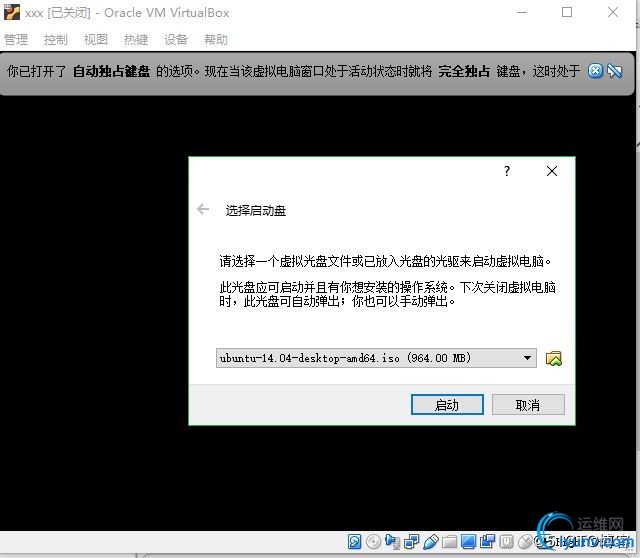Maximize the VirtualBox window
640x558 pixels.
click(x=567, y=12)
